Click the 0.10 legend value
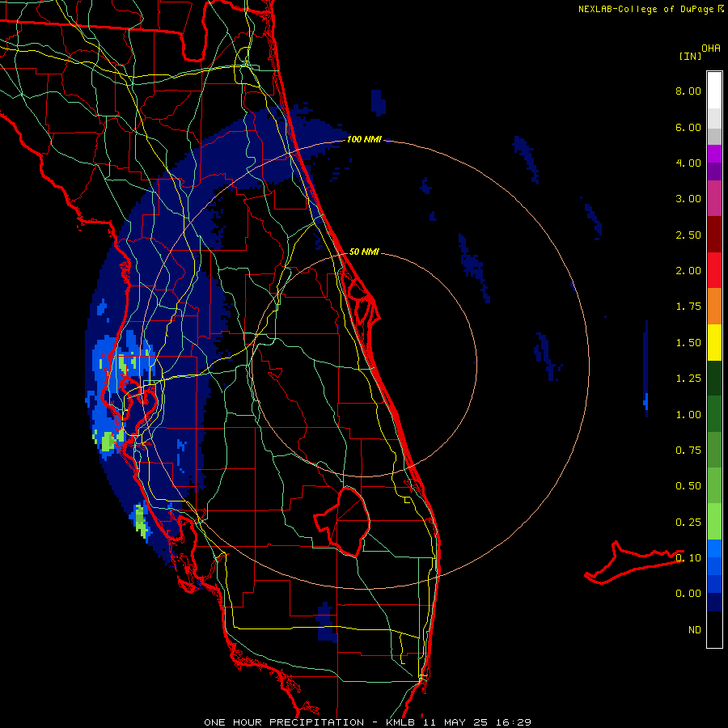The height and width of the screenshot is (728, 728). (688, 558)
